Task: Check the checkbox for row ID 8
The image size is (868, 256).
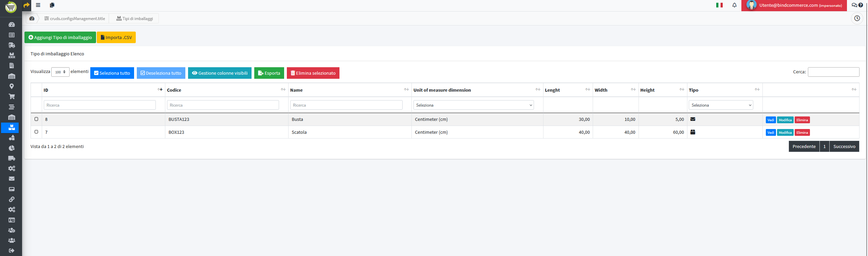Action: point(36,119)
